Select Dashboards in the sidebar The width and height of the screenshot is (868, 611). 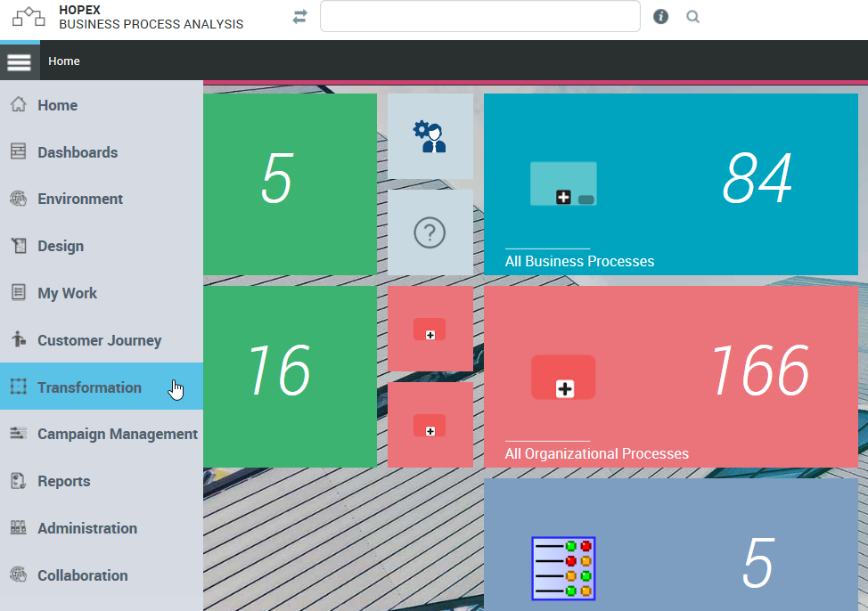pos(78,152)
